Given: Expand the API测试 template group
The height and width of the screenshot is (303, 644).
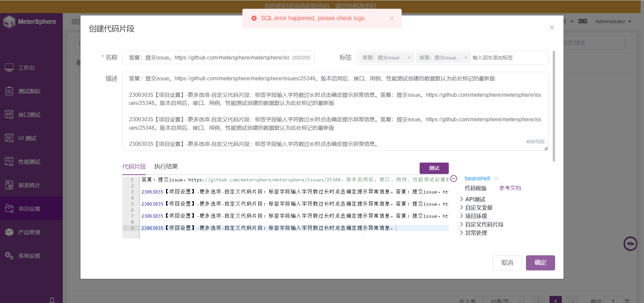Looking at the screenshot, I should (473, 199).
